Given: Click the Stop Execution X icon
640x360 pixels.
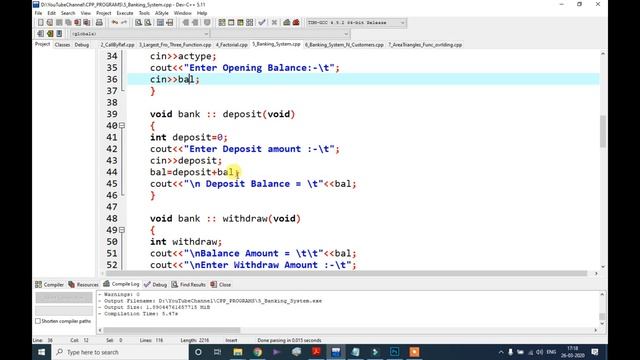Looking at the screenshot, I should [274, 23].
